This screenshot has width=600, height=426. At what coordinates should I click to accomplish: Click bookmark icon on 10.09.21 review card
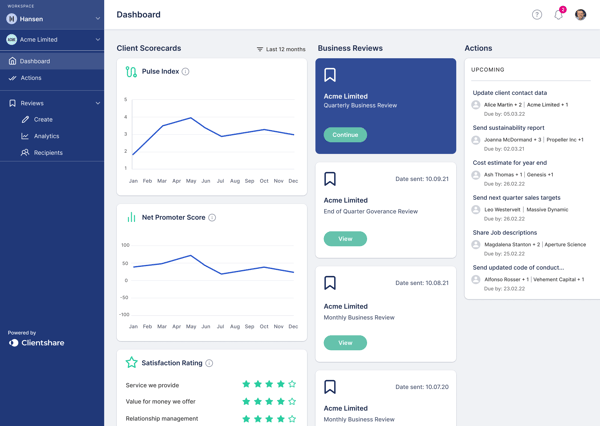pyautogui.click(x=330, y=179)
